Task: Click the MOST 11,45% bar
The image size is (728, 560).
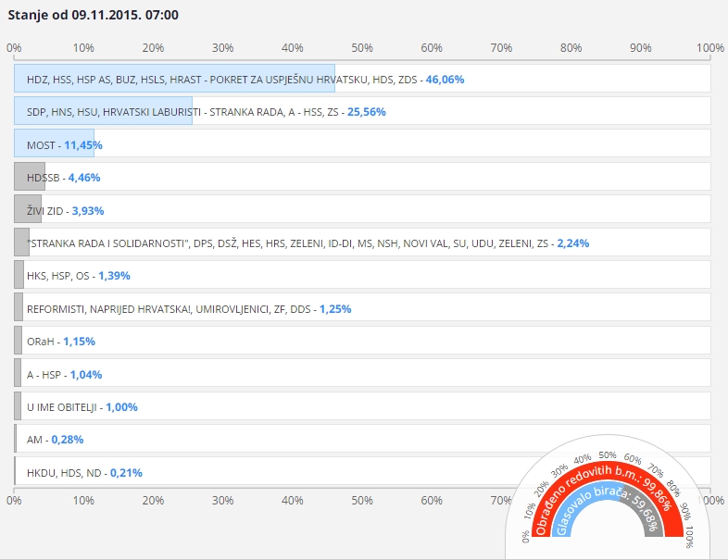Action: 54,143
